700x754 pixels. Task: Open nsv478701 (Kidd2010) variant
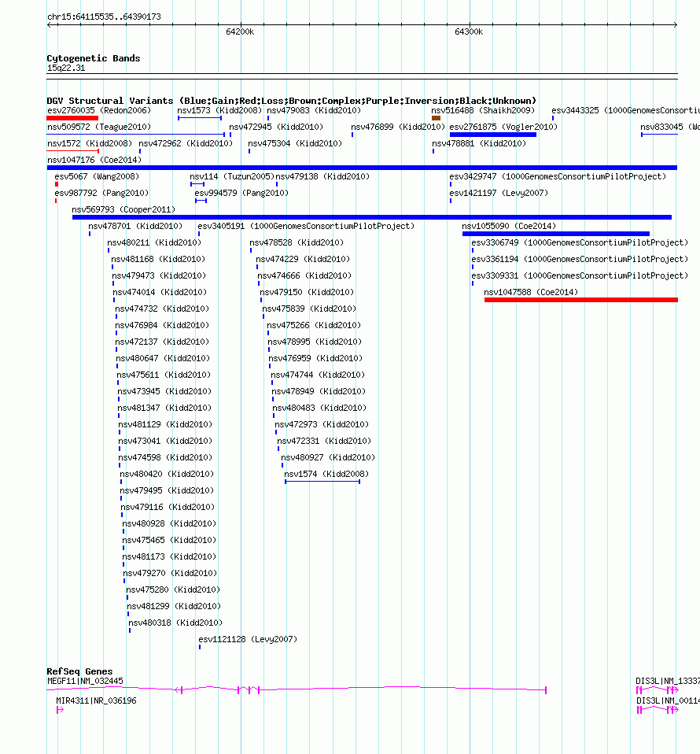[135, 226]
